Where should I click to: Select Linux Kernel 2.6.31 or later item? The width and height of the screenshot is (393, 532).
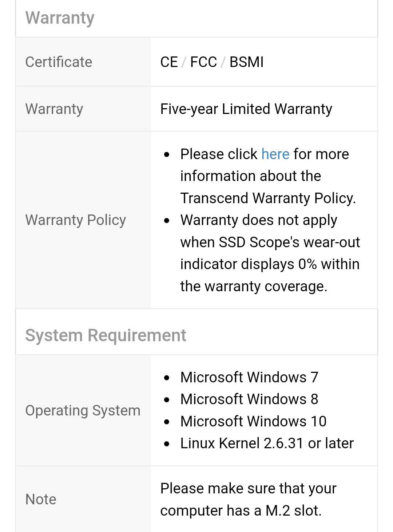pos(267,443)
